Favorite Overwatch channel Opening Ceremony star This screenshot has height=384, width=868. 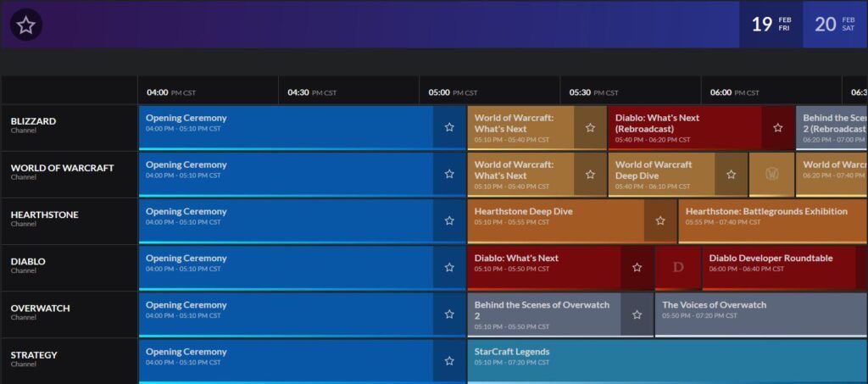pos(449,314)
